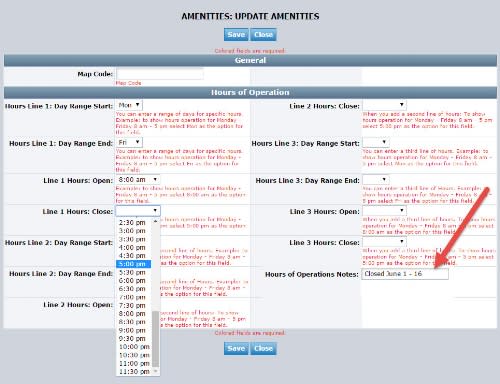Select 9:00 pm in time list
The height and width of the screenshot is (384, 500).
tap(134, 330)
